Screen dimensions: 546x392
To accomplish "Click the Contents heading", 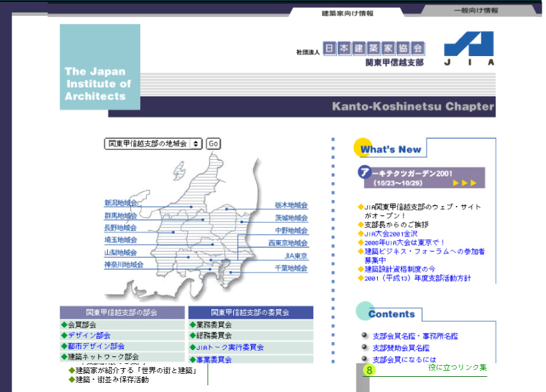I will click(391, 314).
